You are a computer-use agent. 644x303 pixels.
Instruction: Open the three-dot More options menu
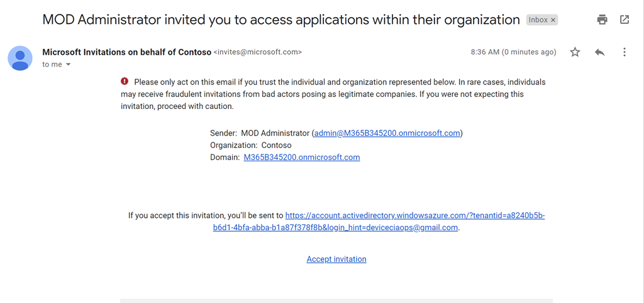624,52
